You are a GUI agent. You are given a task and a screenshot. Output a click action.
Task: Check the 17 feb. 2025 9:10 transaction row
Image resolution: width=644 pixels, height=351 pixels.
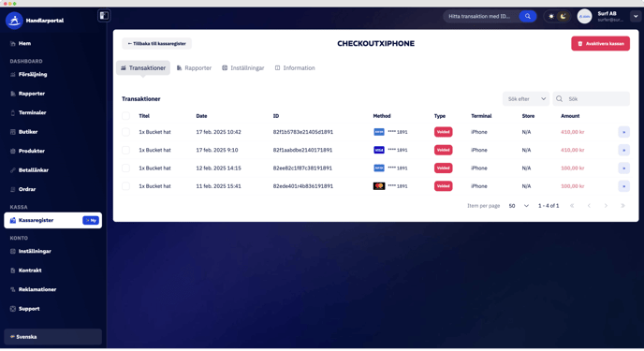125,151
